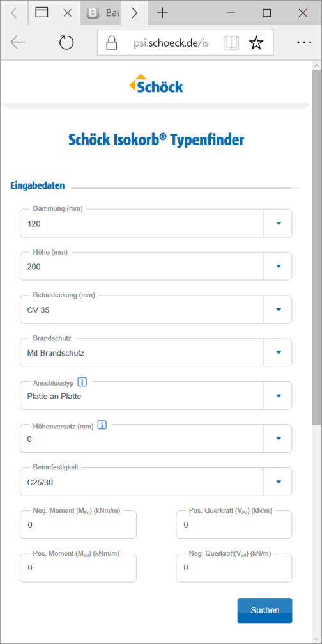Screen dimensions: 322x644
Task: Click the Anschlusstyp info icon
Action: click(x=82, y=382)
